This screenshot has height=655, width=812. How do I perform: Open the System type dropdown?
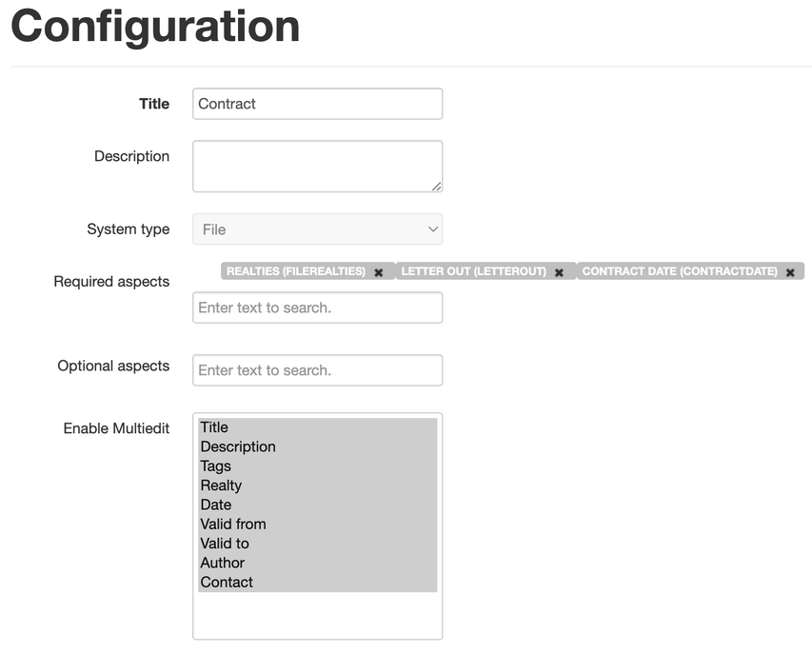tap(317, 229)
